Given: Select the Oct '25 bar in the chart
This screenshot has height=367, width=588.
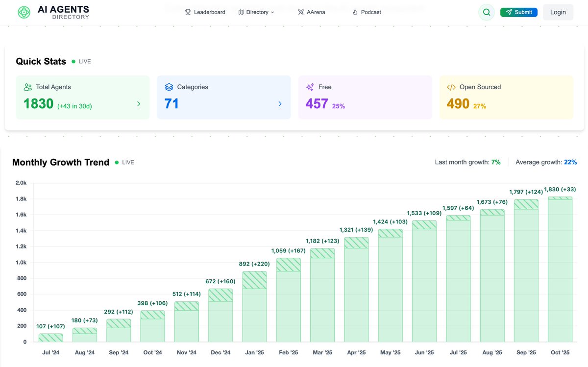Looking at the screenshot, I should click(x=560, y=269).
